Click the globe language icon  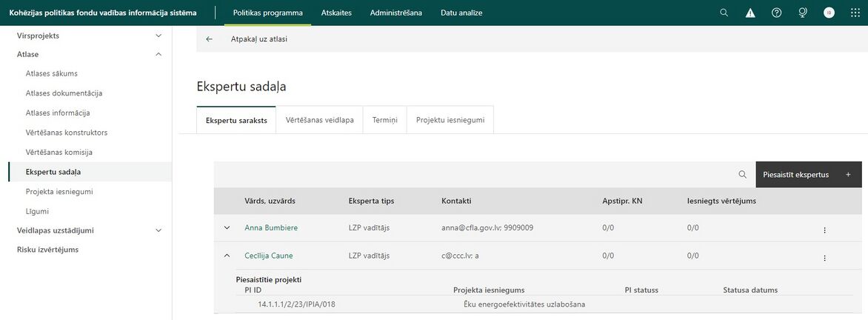[x=803, y=13]
